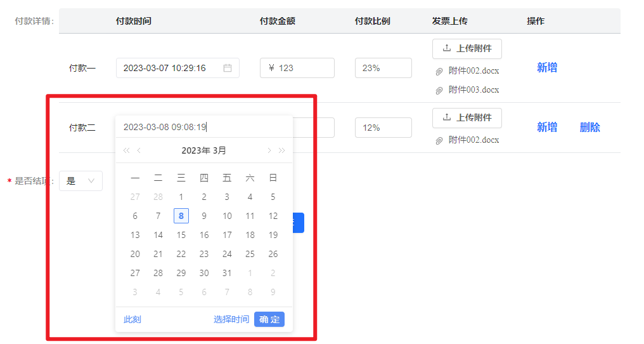Open the 是否结项 dropdown
This screenshot has width=644, height=344.
[x=80, y=181]
